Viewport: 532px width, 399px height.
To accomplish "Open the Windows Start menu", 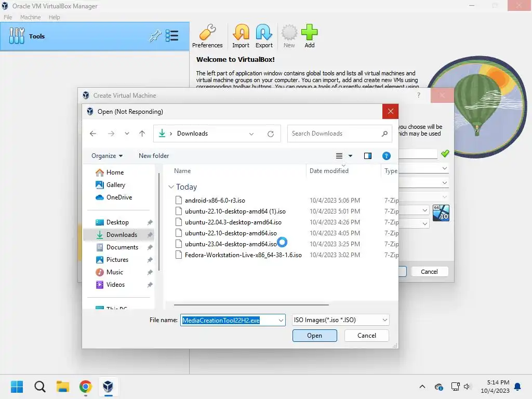I will point(17,387).
